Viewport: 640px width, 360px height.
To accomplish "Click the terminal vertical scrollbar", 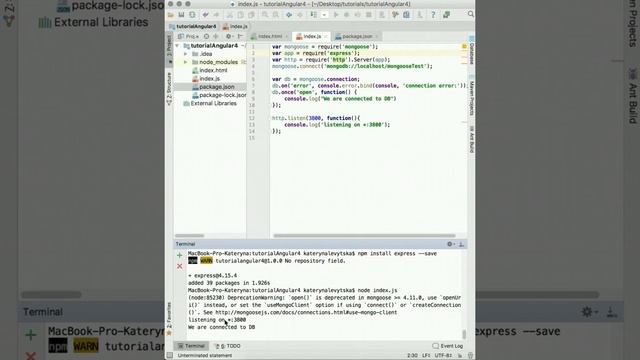I will coord(464,334).
